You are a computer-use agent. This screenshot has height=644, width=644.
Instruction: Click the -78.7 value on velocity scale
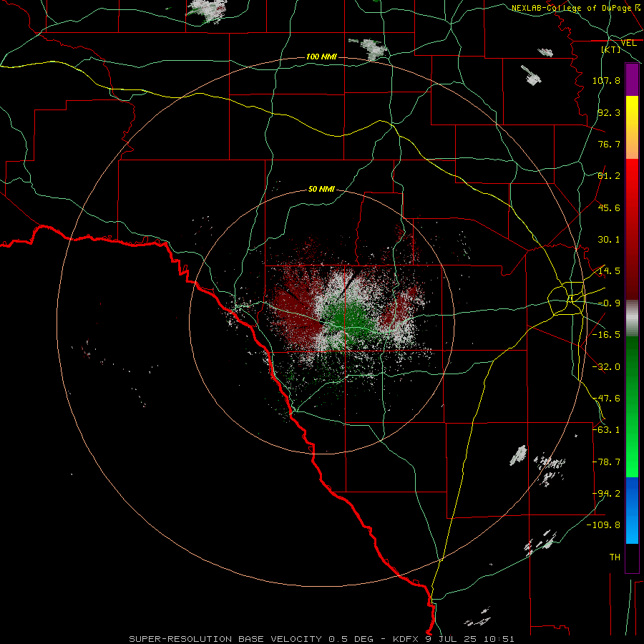click(606, 462)
